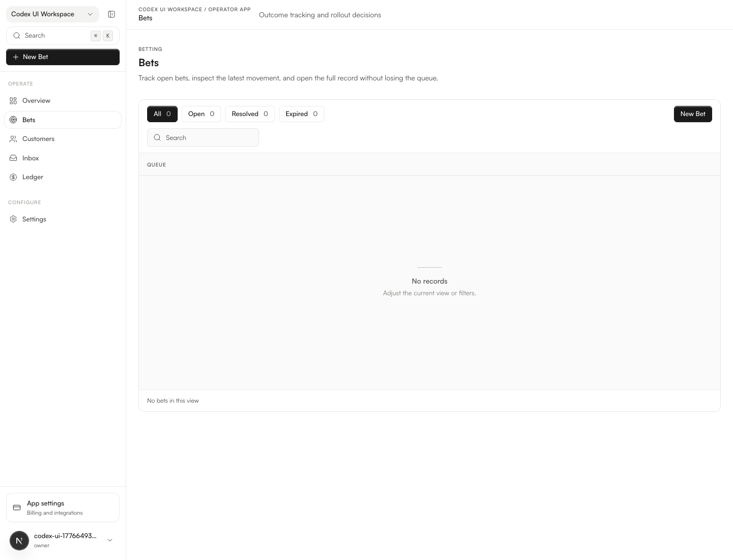Click the App settings card icon
This screenshot has height=560, width=733.
[17, 508]
